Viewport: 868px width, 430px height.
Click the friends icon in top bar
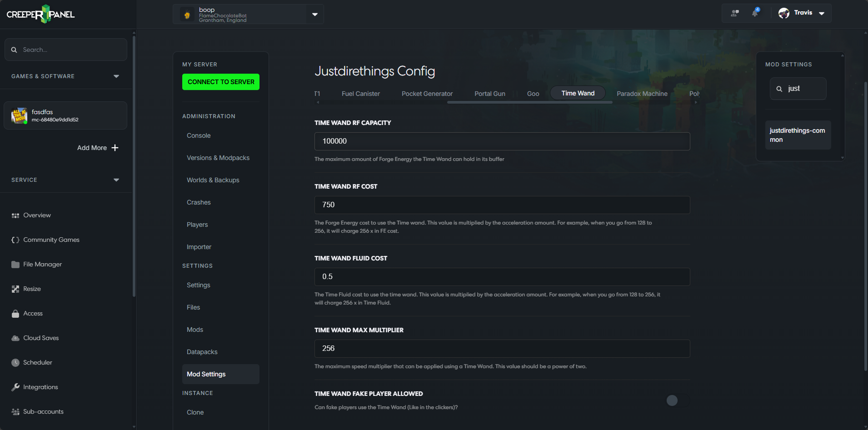click(735, 13)
